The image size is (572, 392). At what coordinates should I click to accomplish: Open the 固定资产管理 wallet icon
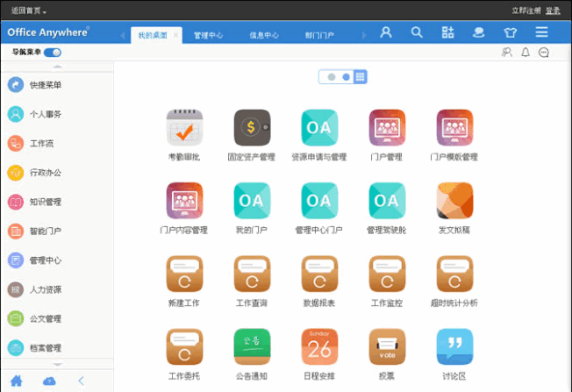click(252, 128)
